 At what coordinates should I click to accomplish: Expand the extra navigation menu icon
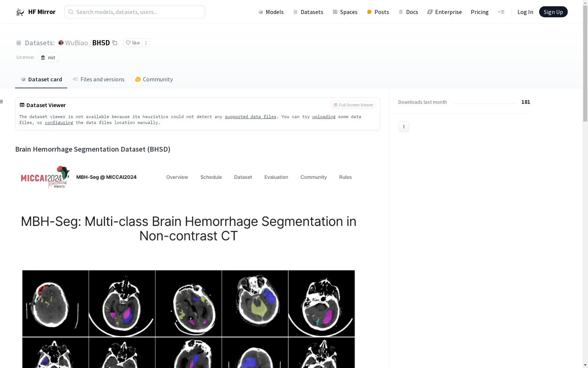[501, 12]
